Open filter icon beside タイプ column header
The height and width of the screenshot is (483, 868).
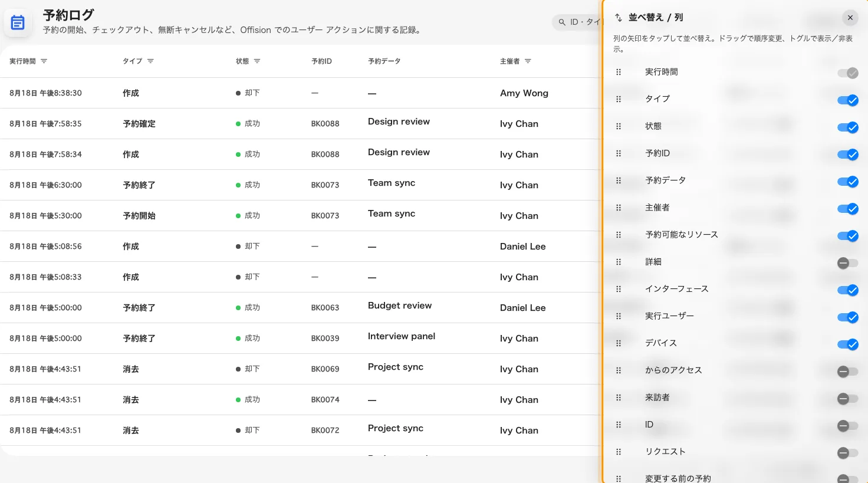tap(150, 61)
